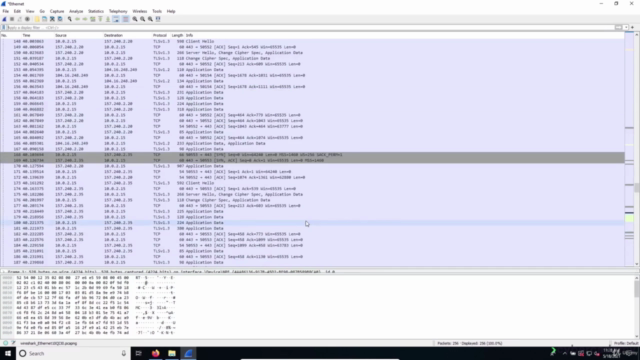Add a display filter button with plus
This screenshot has width=640, height=360.
click(633, 27)
